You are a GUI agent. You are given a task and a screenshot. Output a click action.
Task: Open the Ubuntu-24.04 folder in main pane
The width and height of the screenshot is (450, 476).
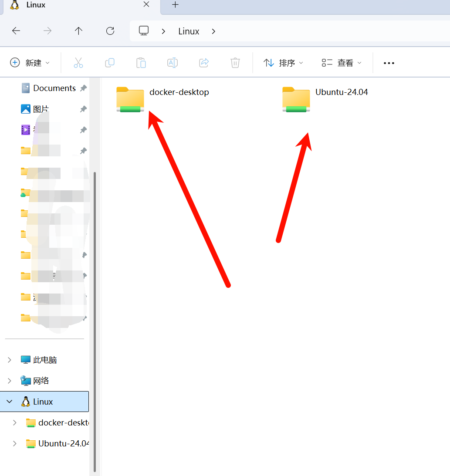[325, 99]
